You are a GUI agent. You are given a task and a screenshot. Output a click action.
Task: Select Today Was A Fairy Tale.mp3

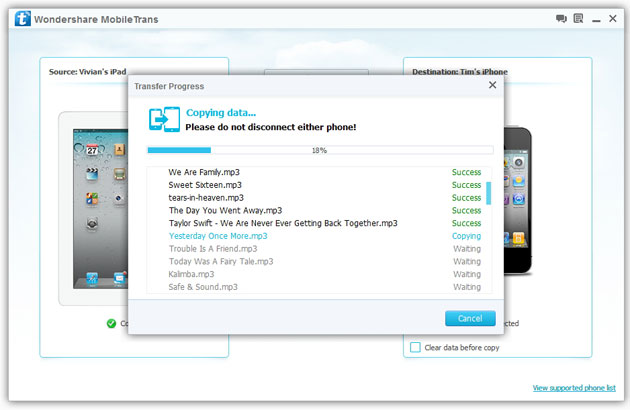317,261
